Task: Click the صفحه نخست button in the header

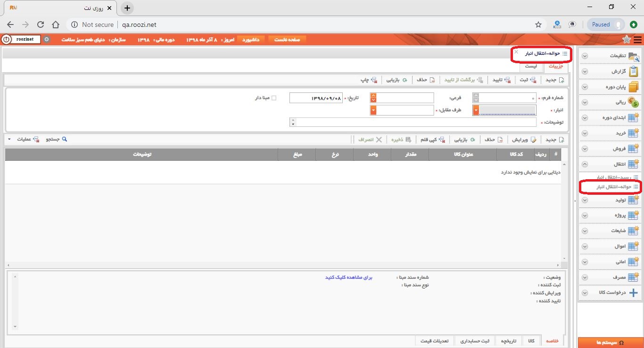Action: click(x=287, y=40)
